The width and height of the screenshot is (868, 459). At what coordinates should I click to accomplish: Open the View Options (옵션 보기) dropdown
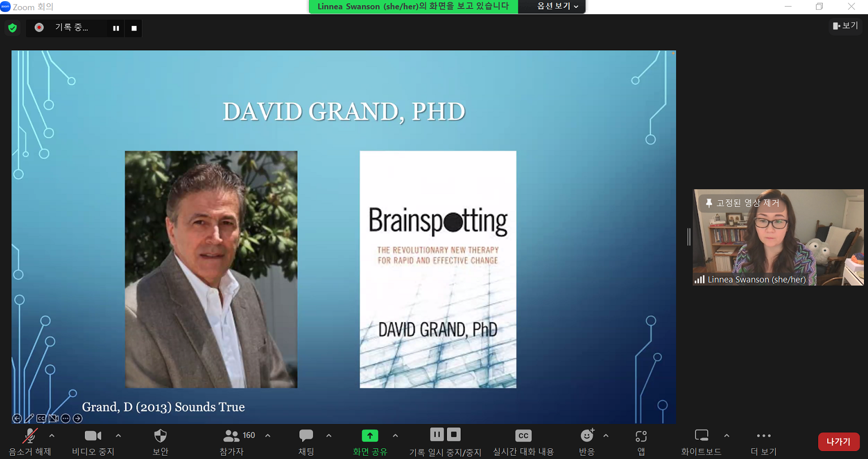[557, 6]
